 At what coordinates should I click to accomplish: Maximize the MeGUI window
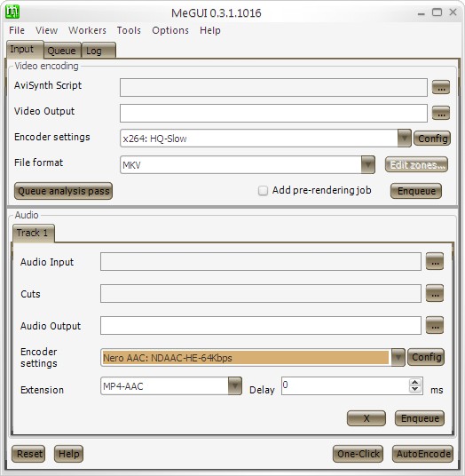pyautogui.click(x=437, y=12)
